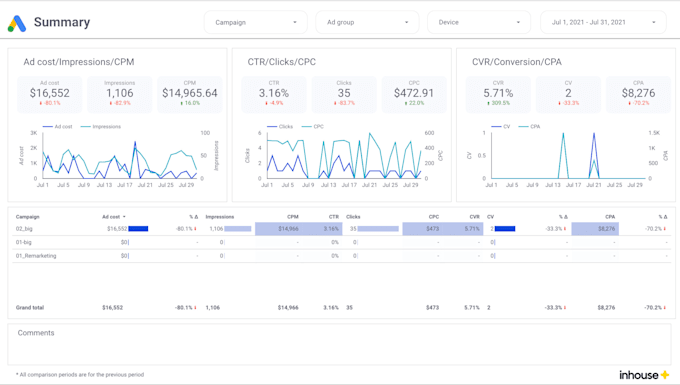This screenshot has height=385, width=680.
Task: Toggle the Impressions legend in first chart
Action: click(x=101, y=127)
